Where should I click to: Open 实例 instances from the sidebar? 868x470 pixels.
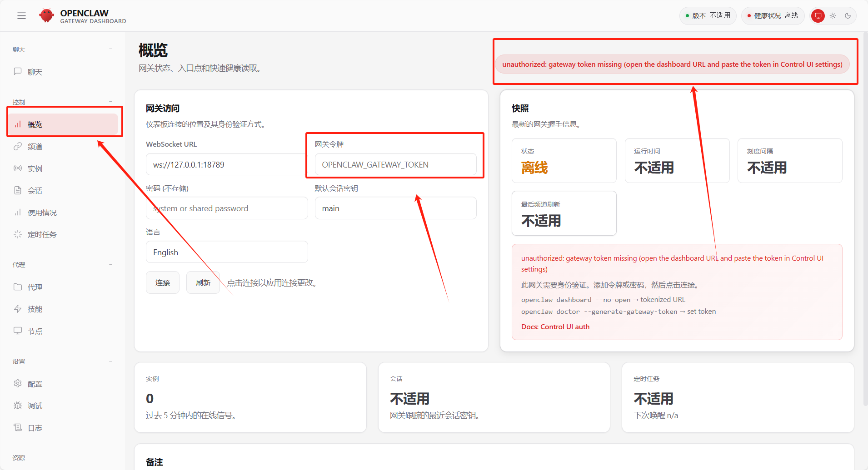click(18, 168)
